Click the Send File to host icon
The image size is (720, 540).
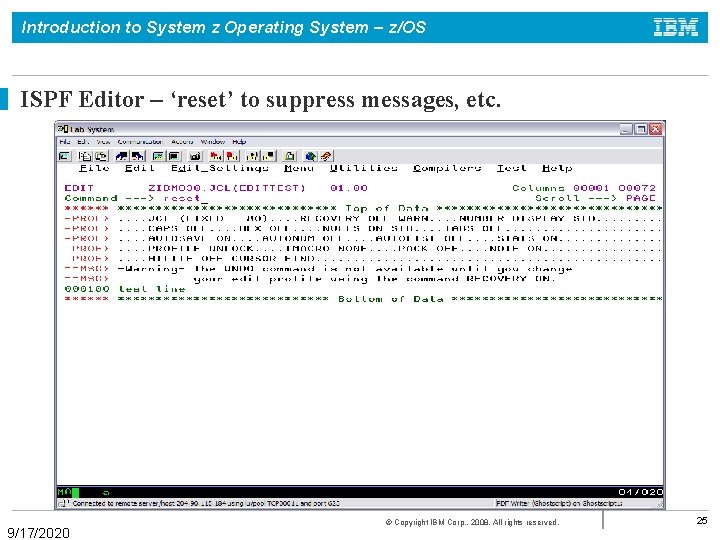tap(122, 156)
